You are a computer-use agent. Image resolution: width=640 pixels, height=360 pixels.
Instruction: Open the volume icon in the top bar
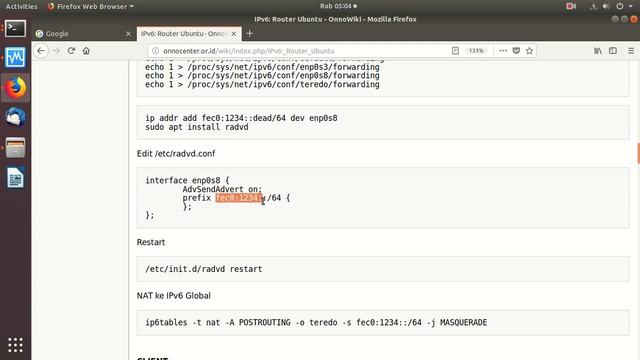coord(606,6)
